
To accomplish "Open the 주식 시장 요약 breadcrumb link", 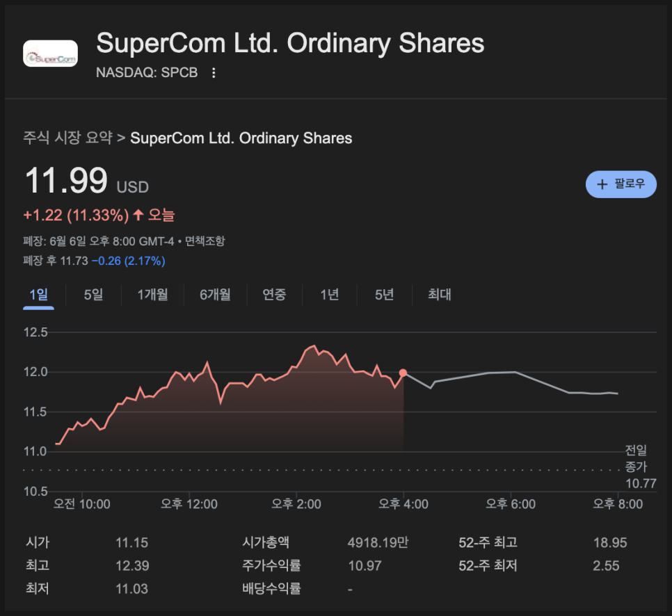I will coord(67,138).
